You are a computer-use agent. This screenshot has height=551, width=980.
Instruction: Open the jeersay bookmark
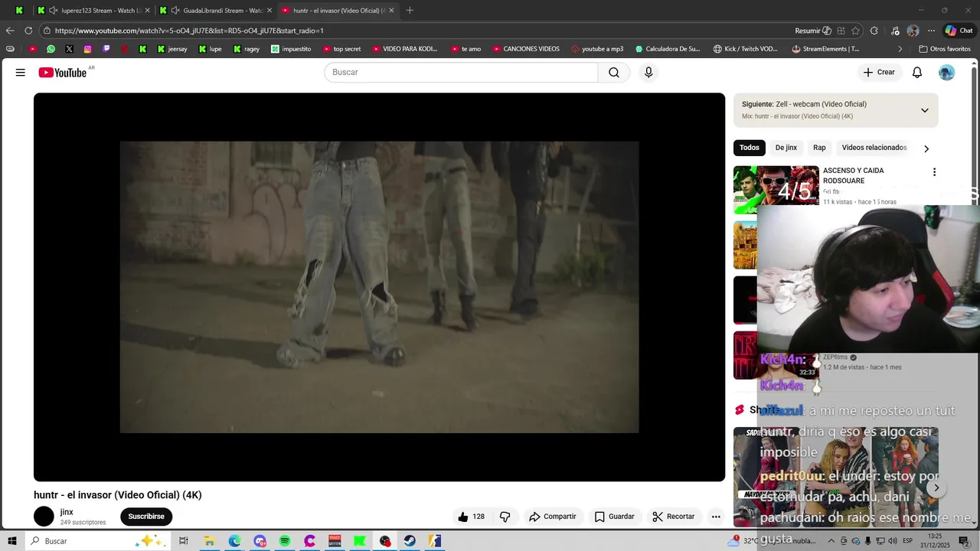172,49
